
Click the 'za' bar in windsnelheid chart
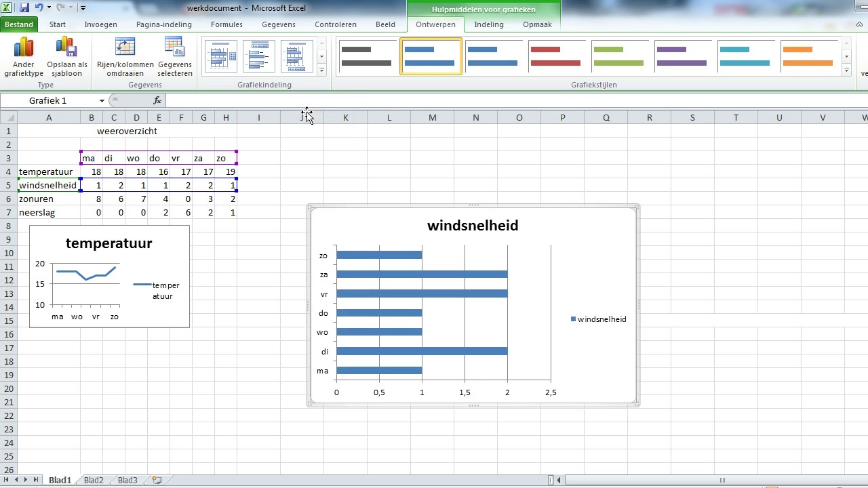[x=422, y=274]
